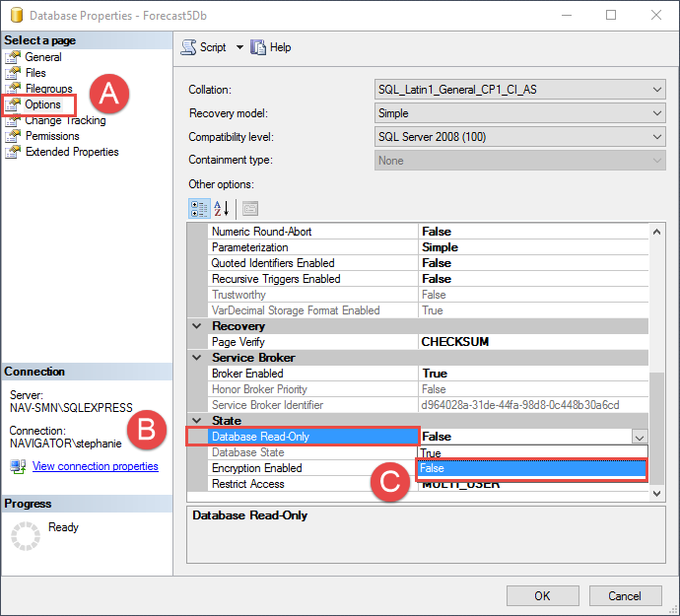Open the Permissions page
This screenshot has height=616, width=680.
click(x=52, y=136)
